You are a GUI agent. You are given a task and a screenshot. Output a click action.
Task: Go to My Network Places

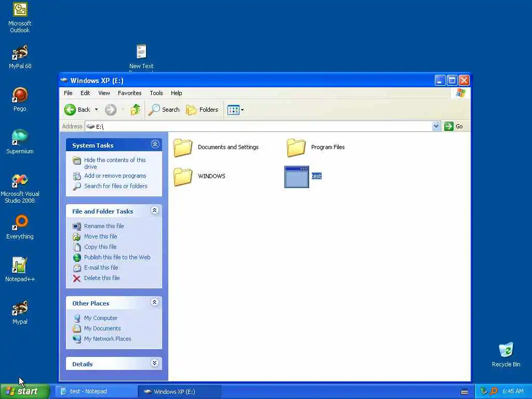108,339
